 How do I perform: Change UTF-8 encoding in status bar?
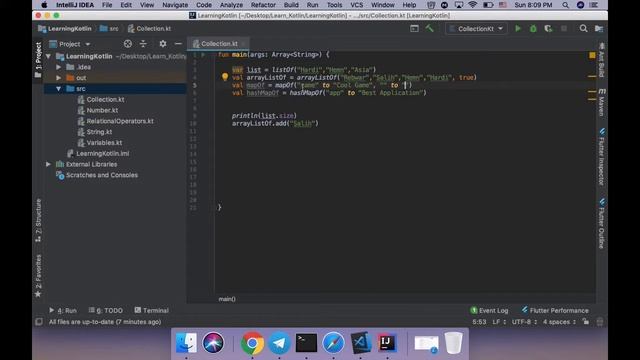pos(524,322)
